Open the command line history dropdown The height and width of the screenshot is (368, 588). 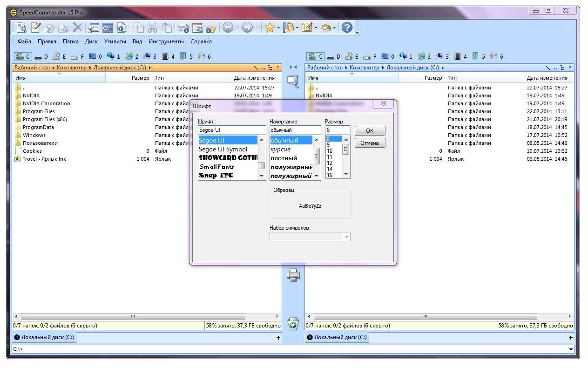pos(571,349)
